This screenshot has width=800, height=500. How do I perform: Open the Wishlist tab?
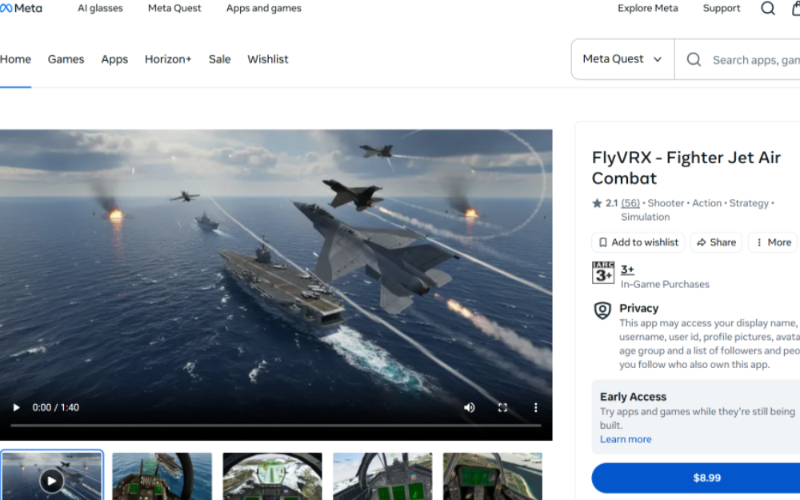tap(268, 59)
